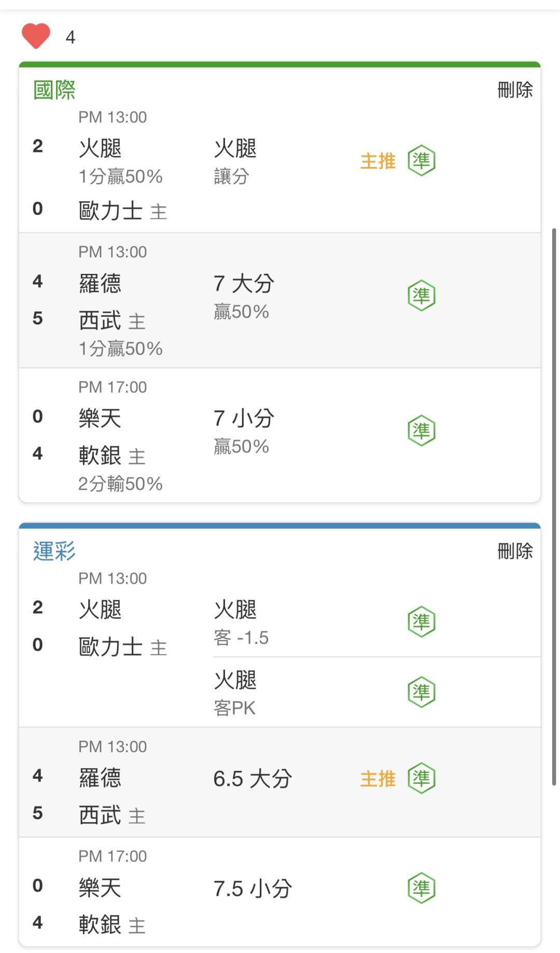Open the 國際 section header

pyautogui.click(x=54, y=90)
